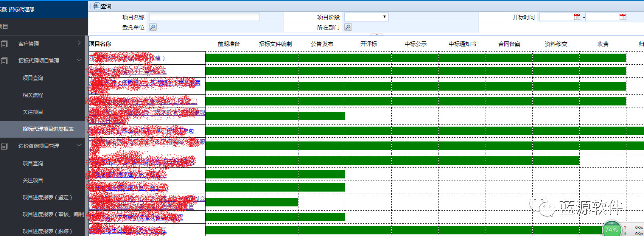Click the first project name link in table

127,58
